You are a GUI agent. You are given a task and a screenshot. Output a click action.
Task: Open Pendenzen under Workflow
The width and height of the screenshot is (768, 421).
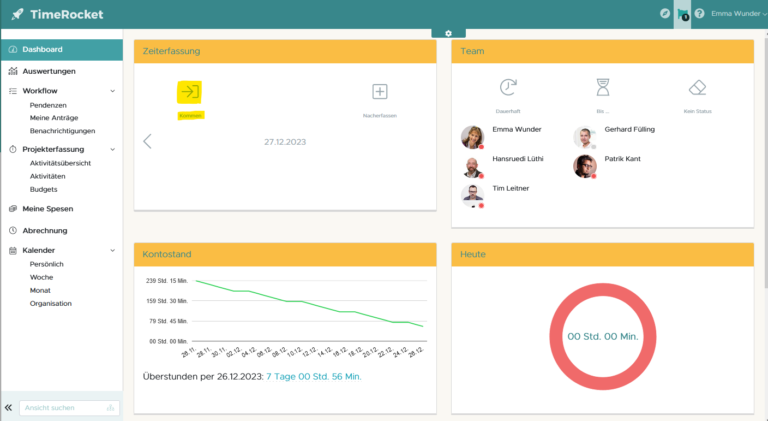[x=48, y=104]
